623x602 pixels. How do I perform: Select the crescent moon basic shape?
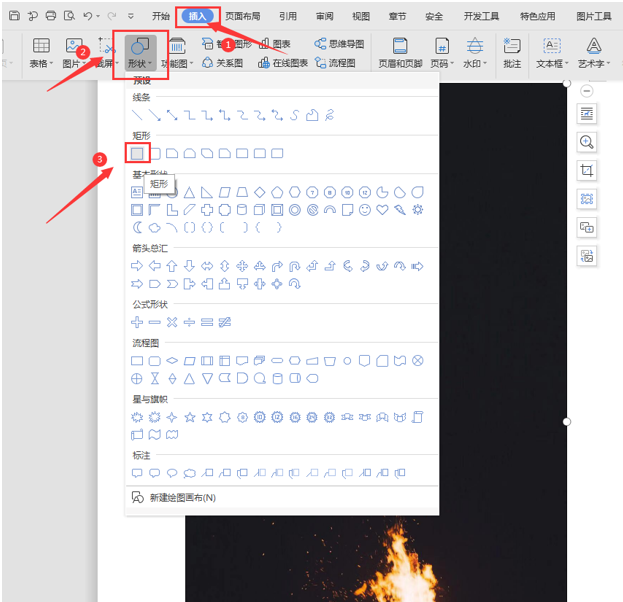pyautogui.click(x=137, y=228)
